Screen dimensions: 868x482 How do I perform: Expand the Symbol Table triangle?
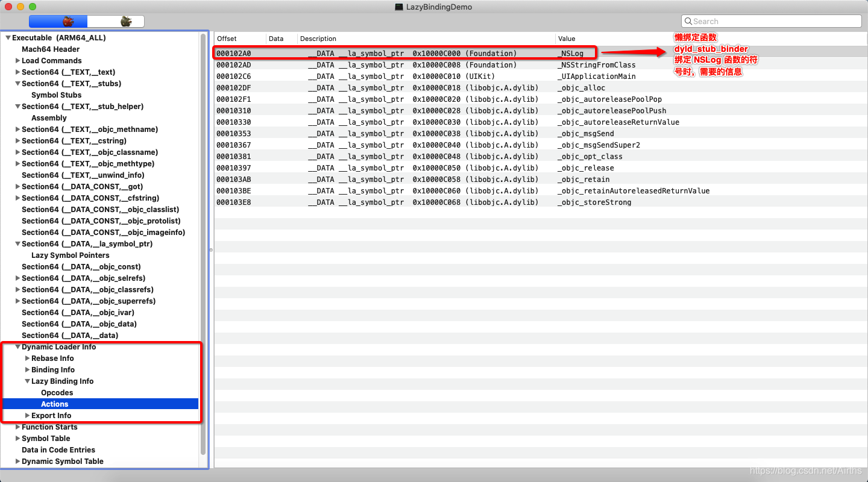pyautogui.click(x=17, y=439)
